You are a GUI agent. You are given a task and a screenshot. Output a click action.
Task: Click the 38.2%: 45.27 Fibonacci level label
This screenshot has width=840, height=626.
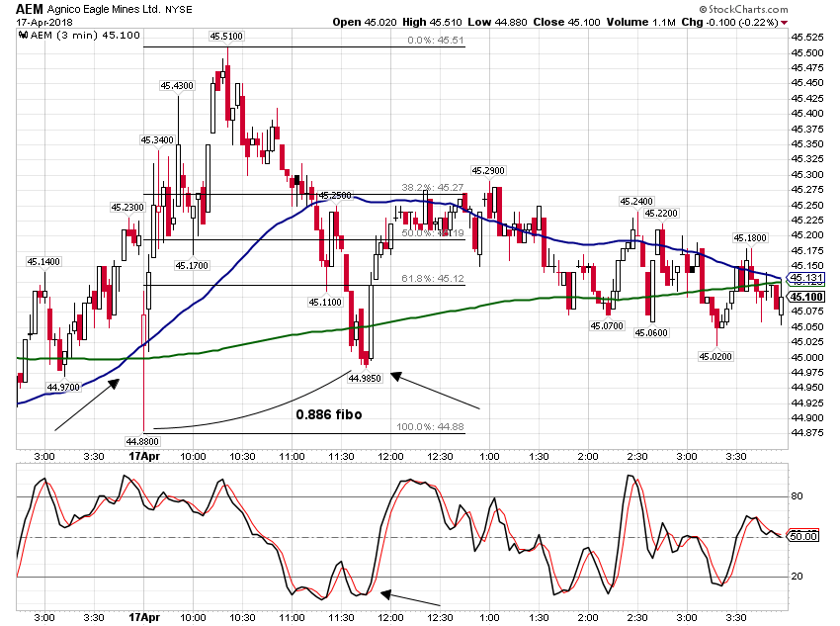pyautogui.click(x=432, y=188)
